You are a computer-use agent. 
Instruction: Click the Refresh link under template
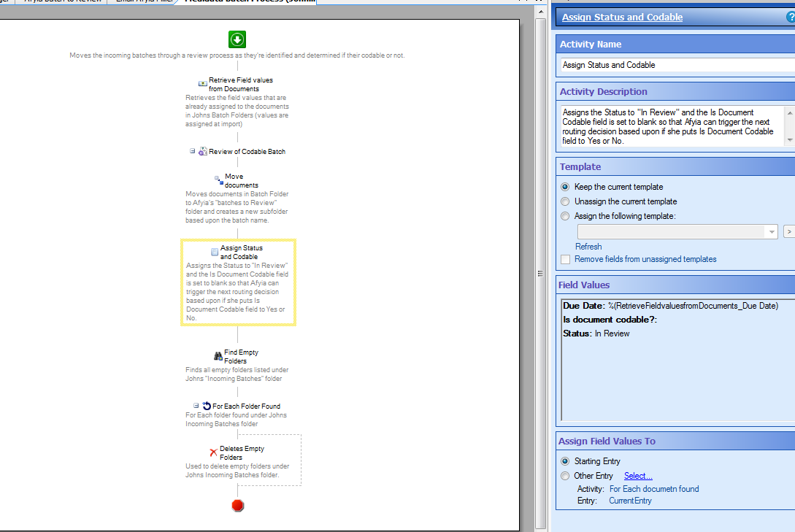coord(588,247)
